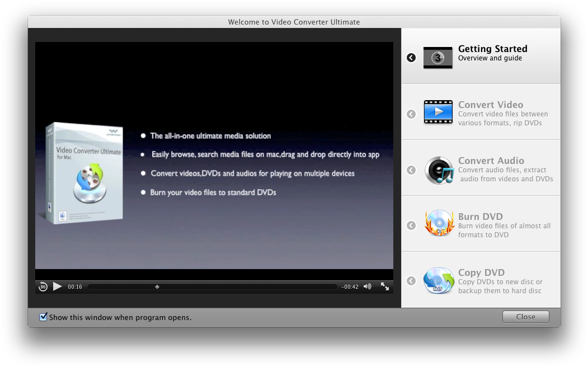Click the Convert Video filmstrip icon
The width and height of the screenshot is (588, 367).
(x=438, y=112)
